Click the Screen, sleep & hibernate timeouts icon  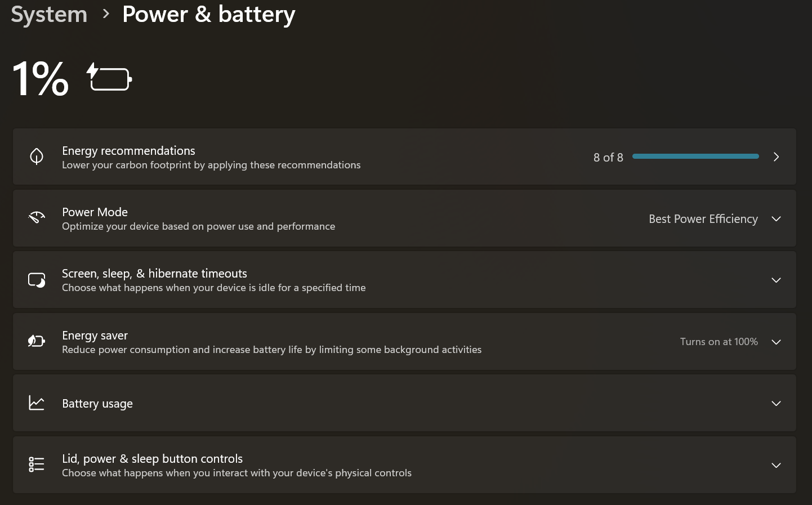tap(37, 280)
